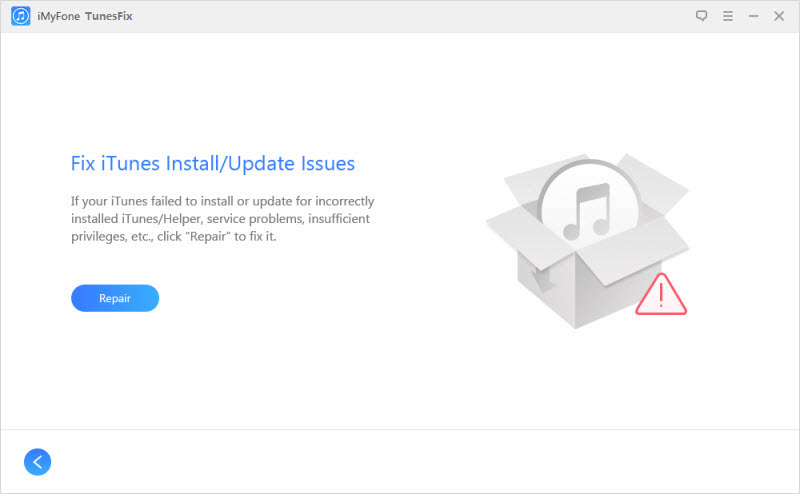
Task: Close the TunesFix window
Action: point(779,16)
